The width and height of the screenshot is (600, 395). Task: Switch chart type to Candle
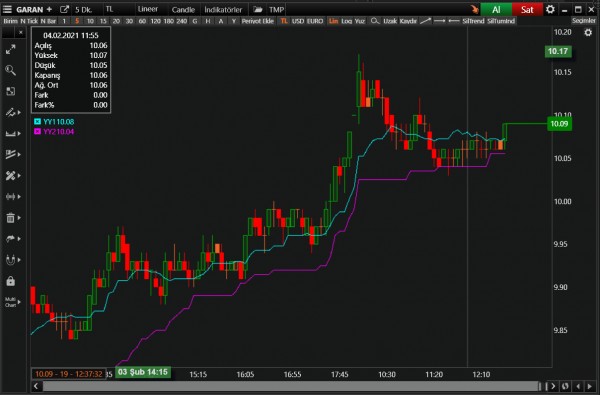coord(183,10)
